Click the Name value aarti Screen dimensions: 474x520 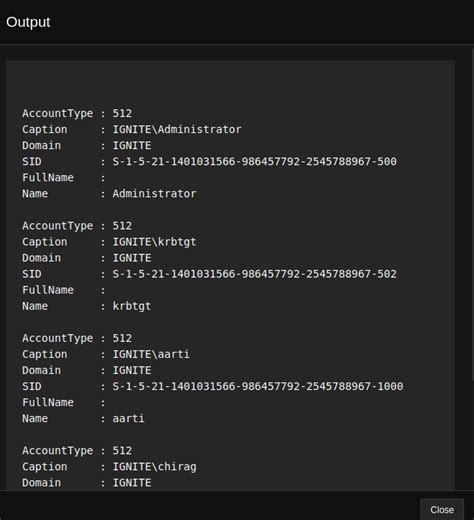pyautogui.click(x=128, y=418)
